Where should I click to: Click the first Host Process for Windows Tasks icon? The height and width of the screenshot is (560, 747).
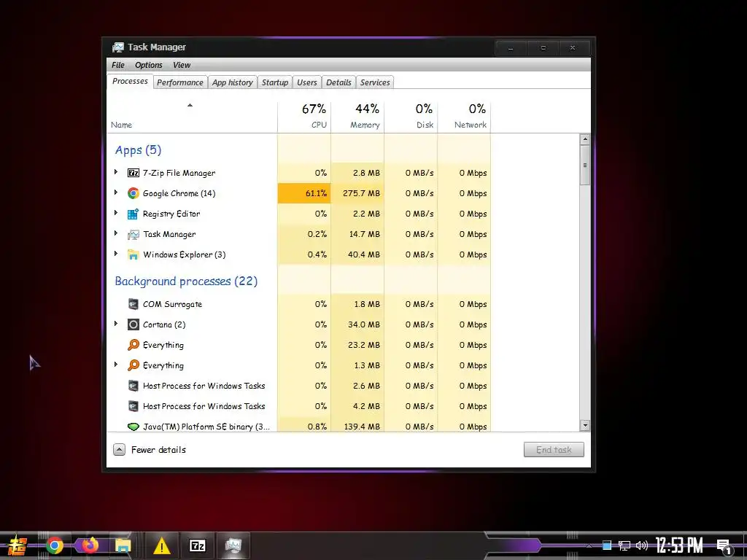[x=133, y=386]
